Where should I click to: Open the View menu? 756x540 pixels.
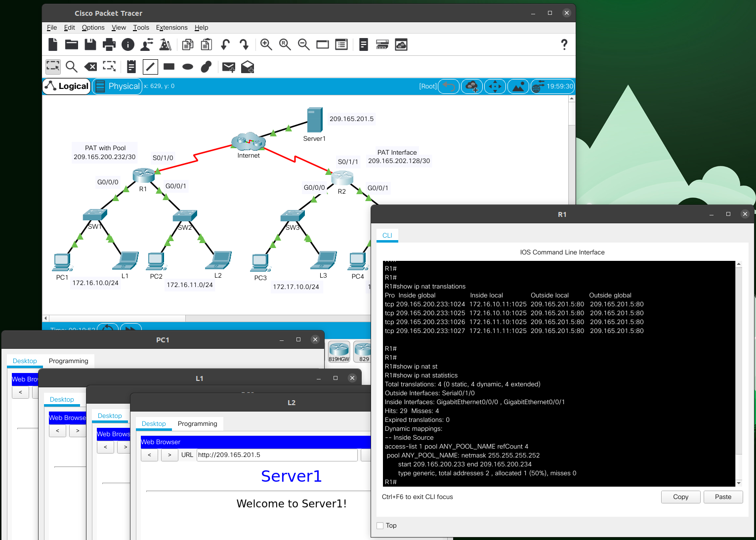click(x=119, y=28)
